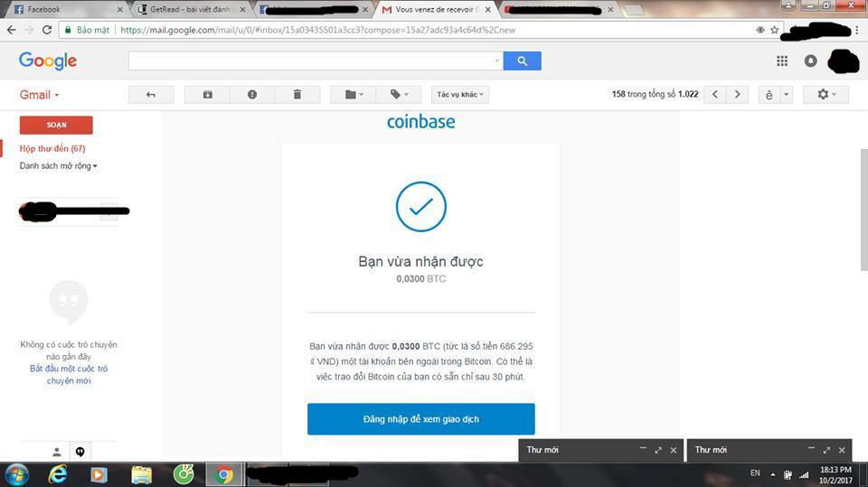Close the second Thư mới compose window

click(842, 450)
